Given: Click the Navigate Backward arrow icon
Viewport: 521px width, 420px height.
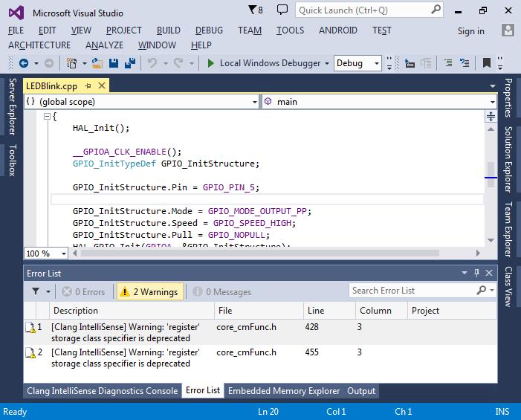Looking at the screenshot, I should (x=24, y=63).
